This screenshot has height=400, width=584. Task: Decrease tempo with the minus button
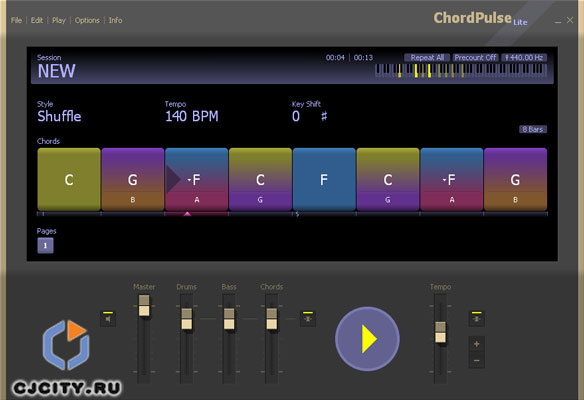click(476, 361)
